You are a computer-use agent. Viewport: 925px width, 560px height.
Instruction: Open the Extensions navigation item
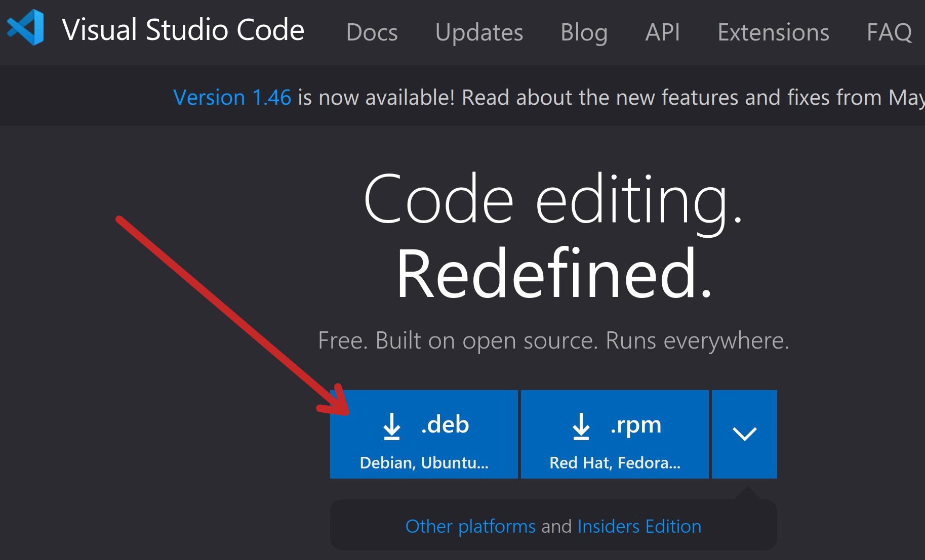click(x=773, y=32)
